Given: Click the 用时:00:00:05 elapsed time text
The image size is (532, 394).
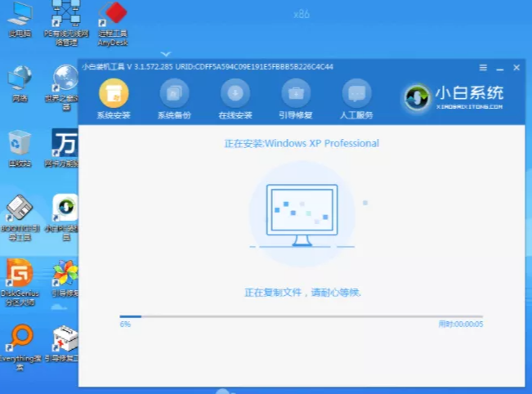Looking at the screenshot, I should click(461, 324).
